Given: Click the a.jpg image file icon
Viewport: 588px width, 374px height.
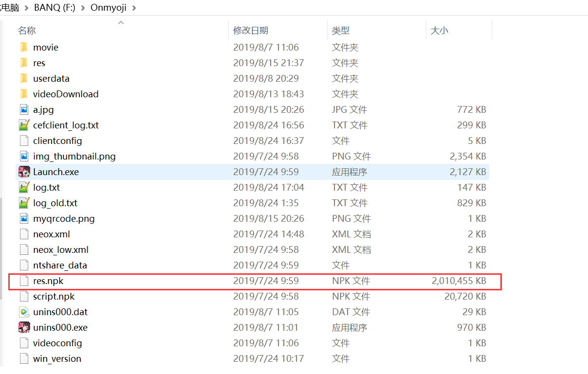Looking at the screenshot, I should pyautogui.click(x=24, y=109).
